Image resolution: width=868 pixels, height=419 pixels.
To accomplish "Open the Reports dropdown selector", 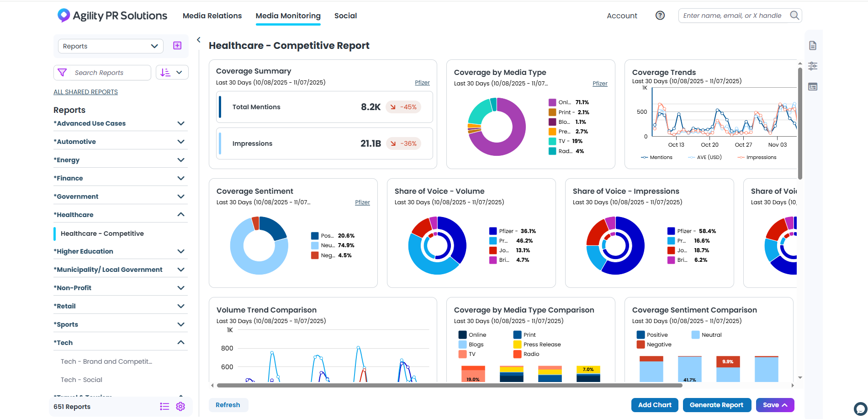I will [111, 46].
